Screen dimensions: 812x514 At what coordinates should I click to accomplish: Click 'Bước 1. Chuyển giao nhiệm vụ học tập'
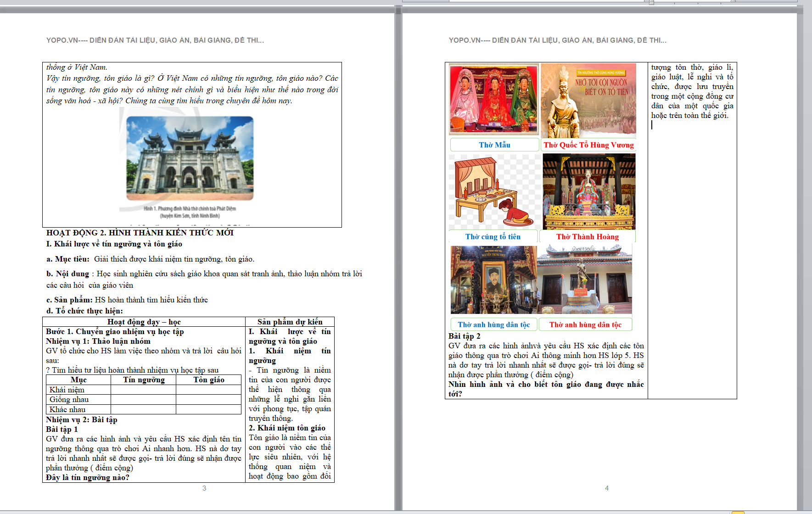[115, 331]
